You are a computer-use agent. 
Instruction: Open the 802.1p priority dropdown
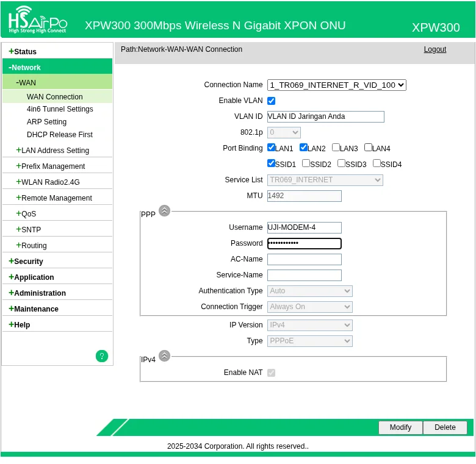(284, 132)
